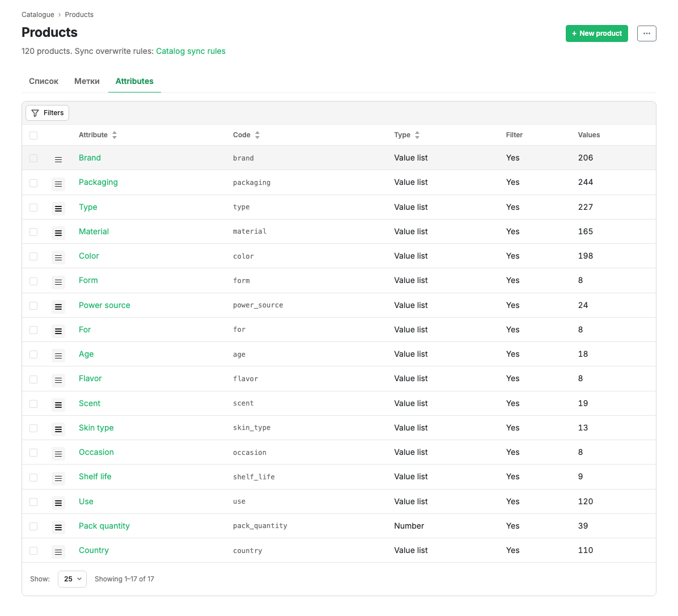Check the Material row checkbox

pyautogui.click(x=33, y=232)
